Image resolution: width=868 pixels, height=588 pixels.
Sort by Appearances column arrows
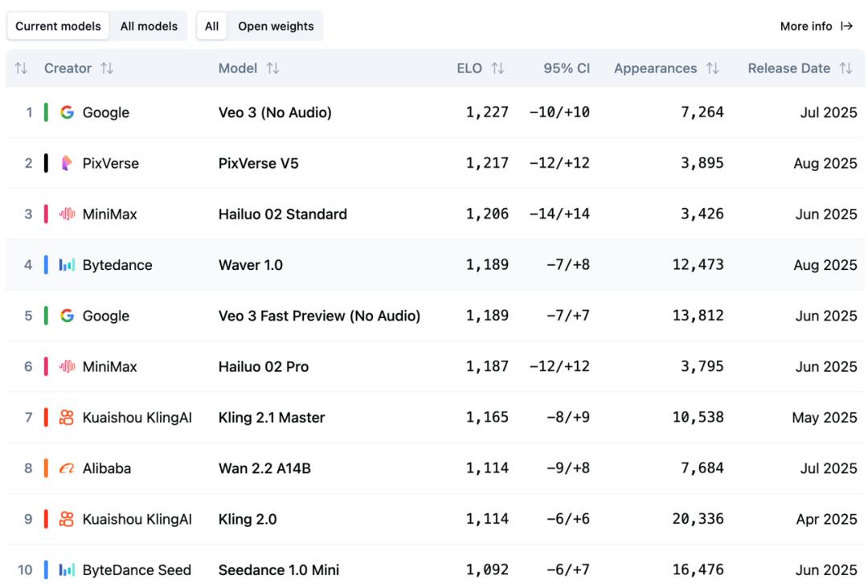point(712,68)
